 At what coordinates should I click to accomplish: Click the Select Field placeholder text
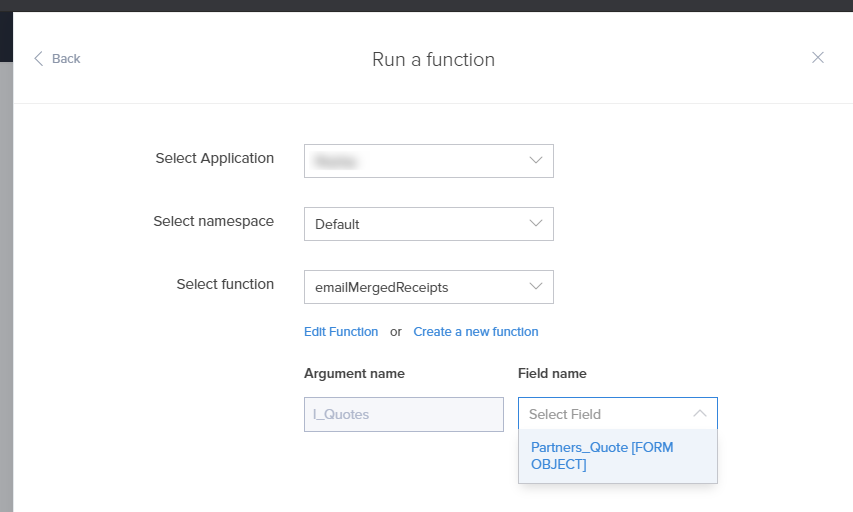click(565, 414)
